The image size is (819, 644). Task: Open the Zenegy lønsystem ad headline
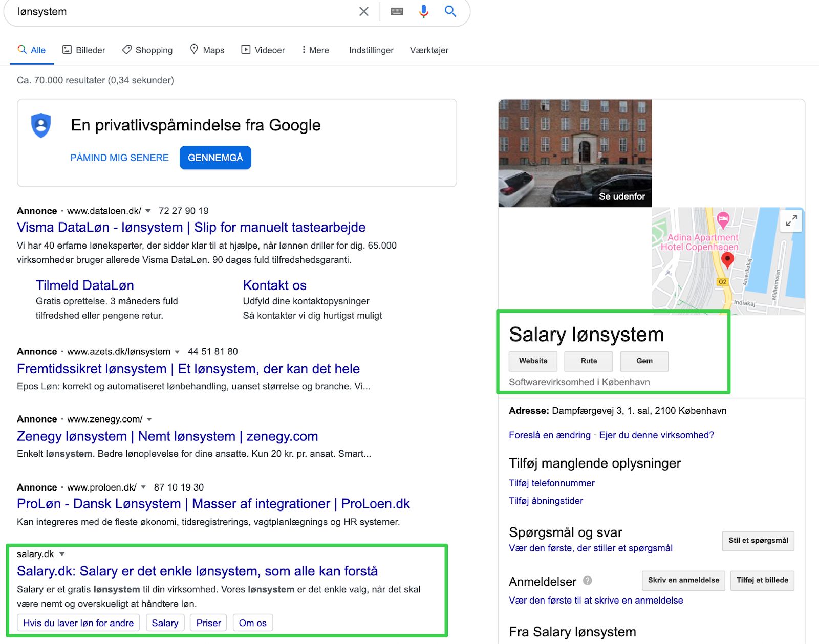coord(167,436)
